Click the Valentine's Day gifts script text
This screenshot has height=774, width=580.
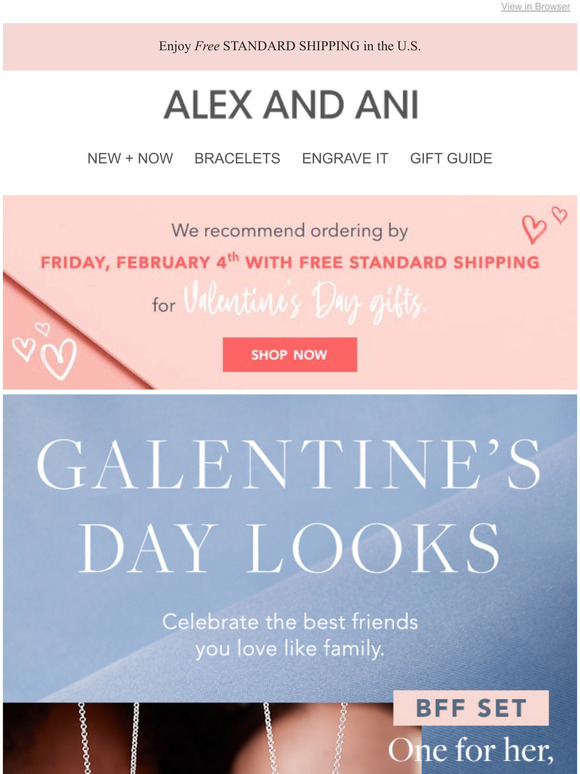[304, 302]
